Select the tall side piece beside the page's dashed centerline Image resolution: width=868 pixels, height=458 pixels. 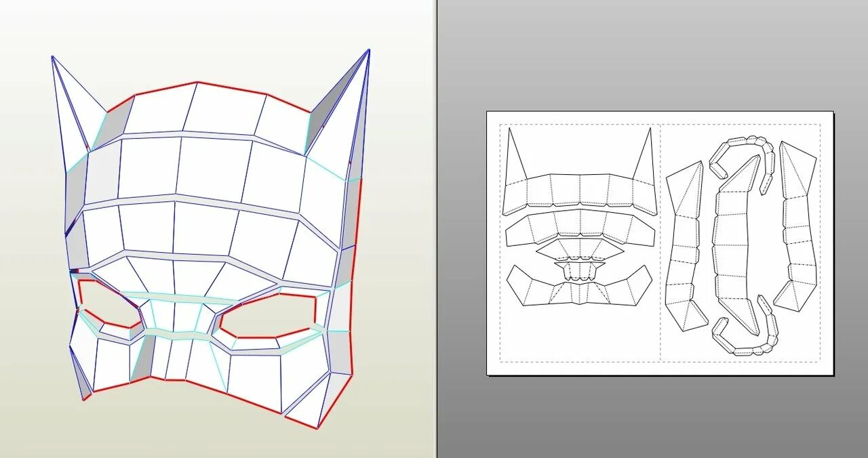[x=685, y=247]
